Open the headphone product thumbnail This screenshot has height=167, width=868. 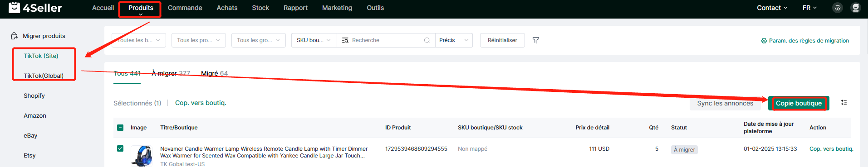(x=142, y=156)
